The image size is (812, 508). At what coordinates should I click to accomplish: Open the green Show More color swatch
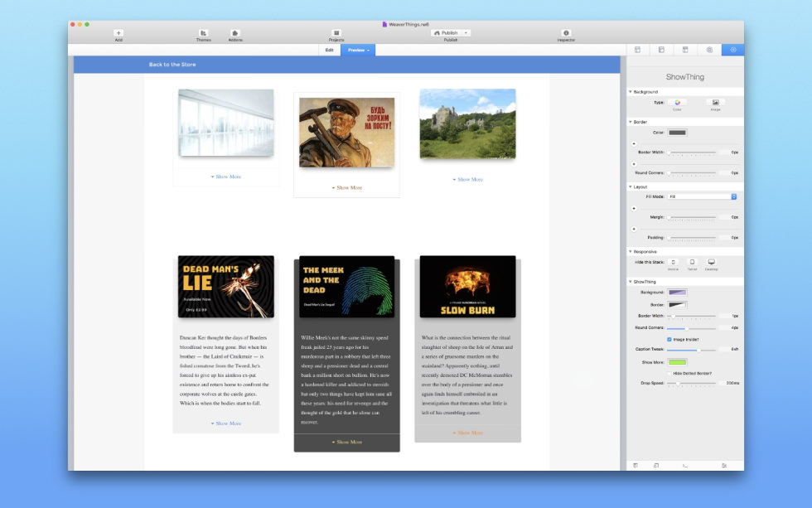click(x=677, y=362)
